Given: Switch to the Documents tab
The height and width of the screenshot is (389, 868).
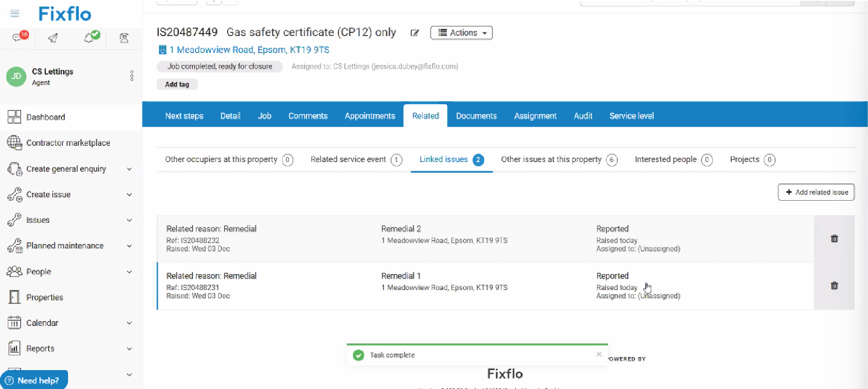Looking at the screenshot, I should 476,116.
